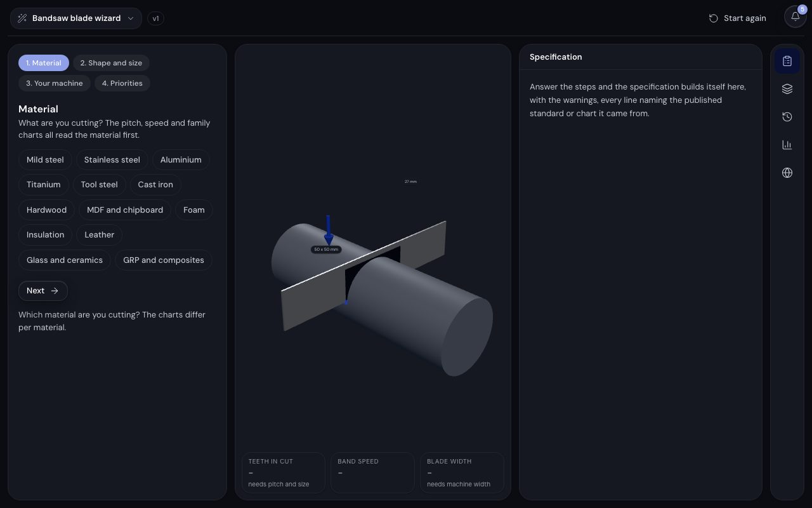Click the v1 version badge

[155, 18]
